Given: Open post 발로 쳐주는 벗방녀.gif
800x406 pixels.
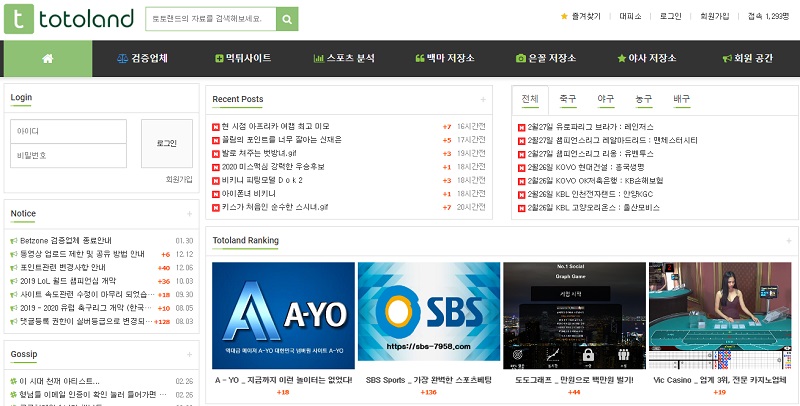Looking at the screenshot, I should point(259,154).
